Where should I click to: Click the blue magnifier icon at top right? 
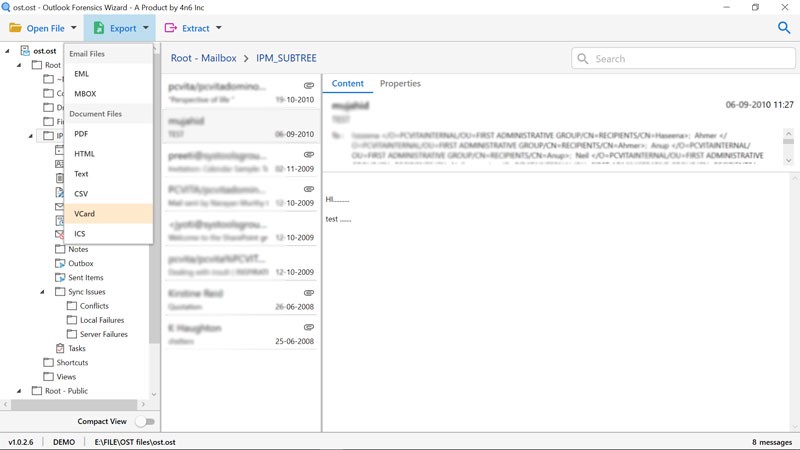[x=784, y=28]
